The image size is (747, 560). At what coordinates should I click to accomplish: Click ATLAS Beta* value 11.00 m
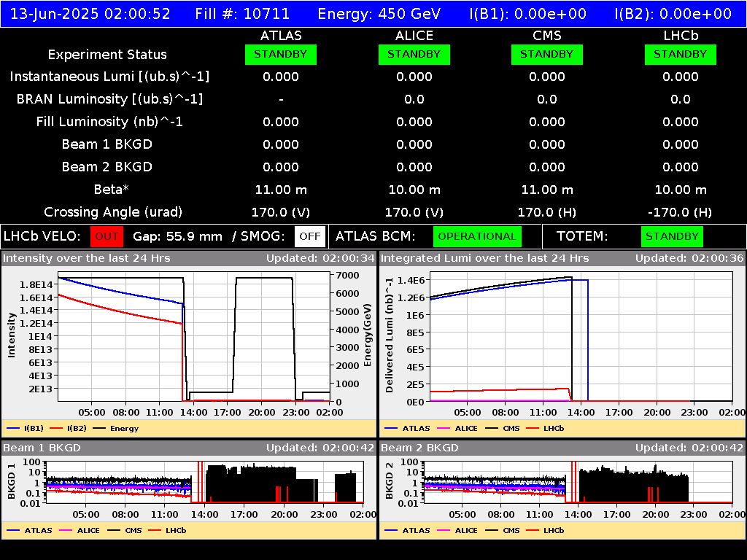281,190
